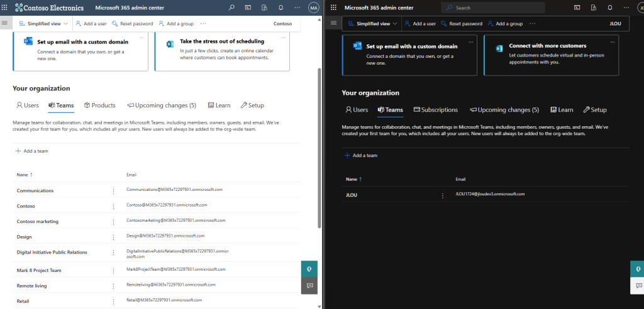The height and width of the screenshot is (309, 644).
Task: Select Users tab in dark window
Action: point(357,110)
